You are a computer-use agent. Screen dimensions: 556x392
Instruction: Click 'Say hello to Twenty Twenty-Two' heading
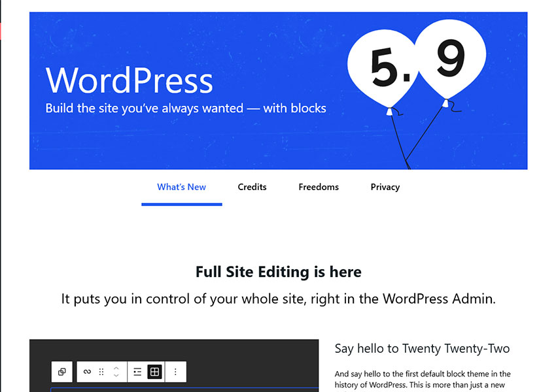(422, 348)
